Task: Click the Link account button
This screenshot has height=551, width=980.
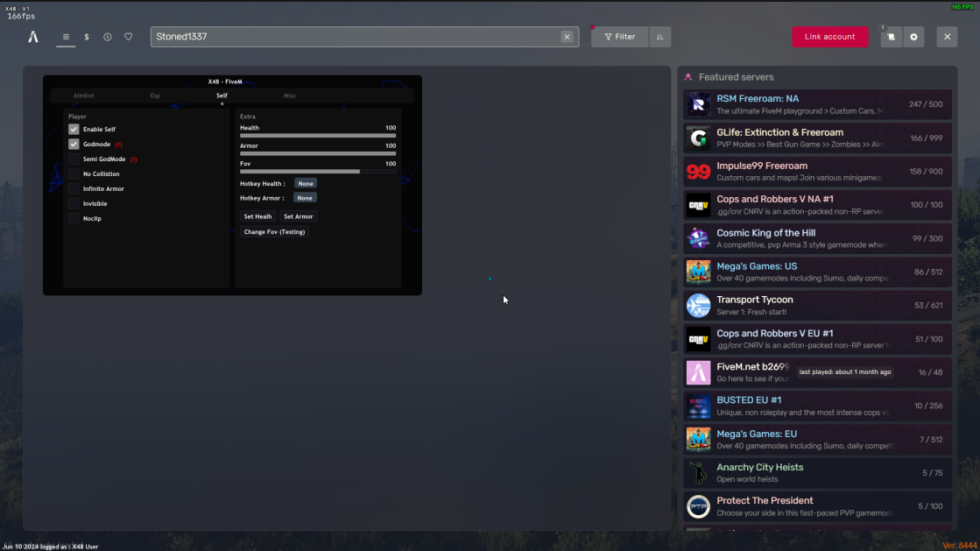Action: click(829, 37)
